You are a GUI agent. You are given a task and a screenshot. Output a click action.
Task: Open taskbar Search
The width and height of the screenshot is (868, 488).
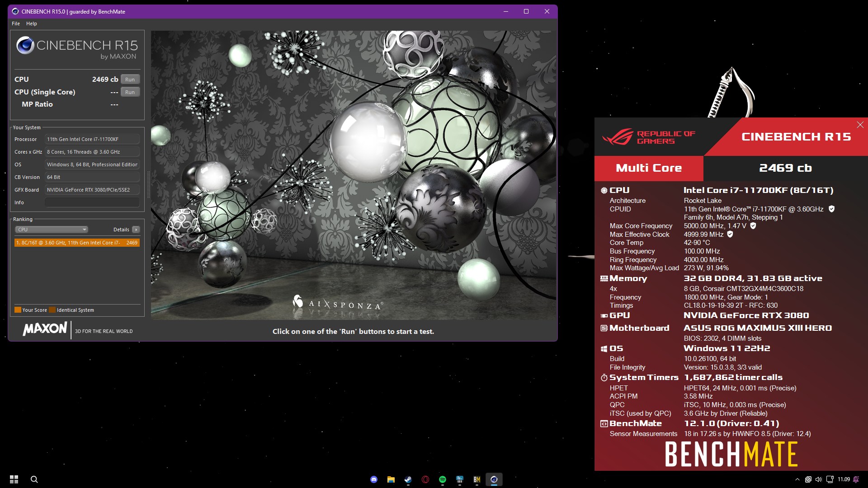[x=34, y=479]
